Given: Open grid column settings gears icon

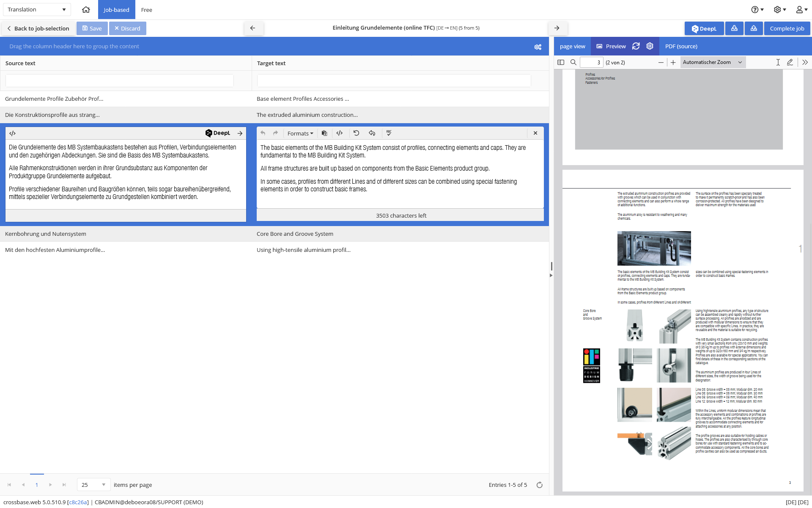Looking at the screenshot, I should tap(538, 47).
